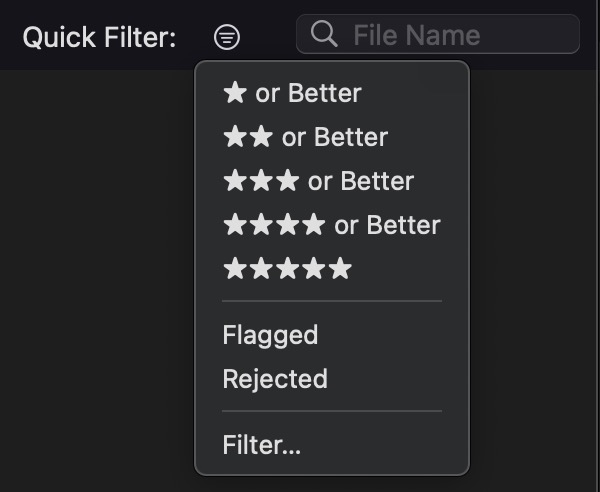Click the single star glyph in the menu

[235, 93]
